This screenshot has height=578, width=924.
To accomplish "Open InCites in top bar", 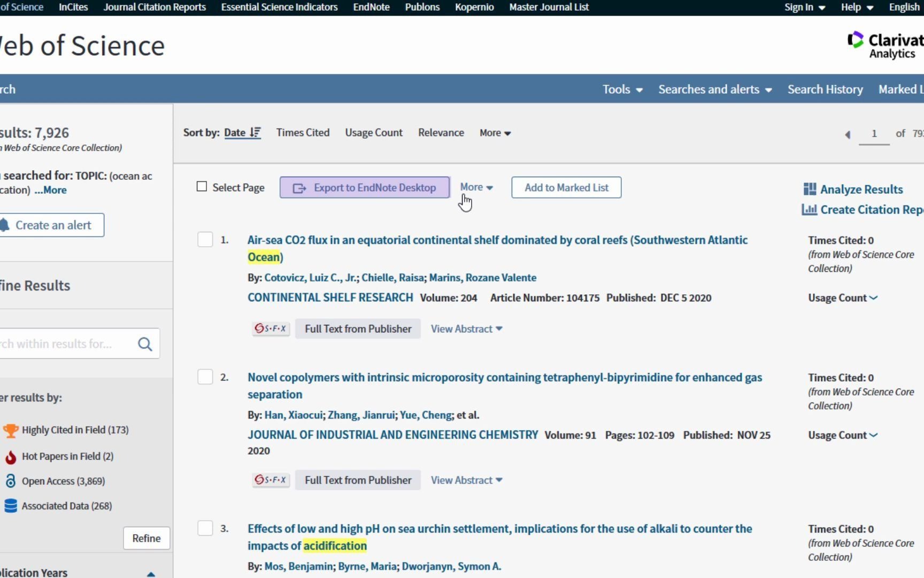I will pos(73,7).
